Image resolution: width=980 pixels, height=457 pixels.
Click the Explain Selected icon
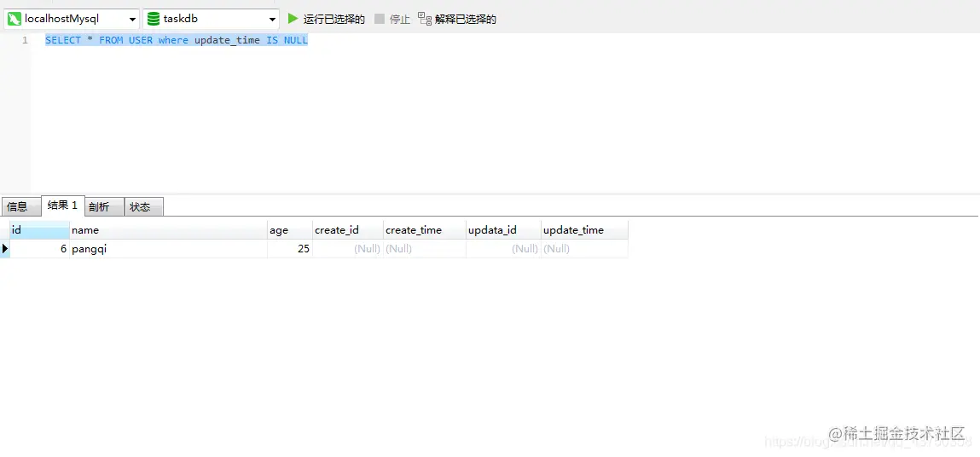425,19
